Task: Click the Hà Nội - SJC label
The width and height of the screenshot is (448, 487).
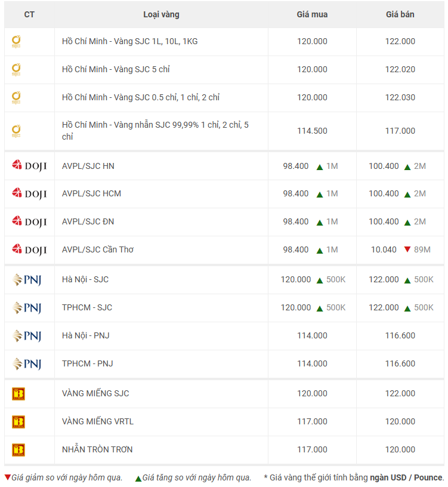Action: tap(85, 279)
